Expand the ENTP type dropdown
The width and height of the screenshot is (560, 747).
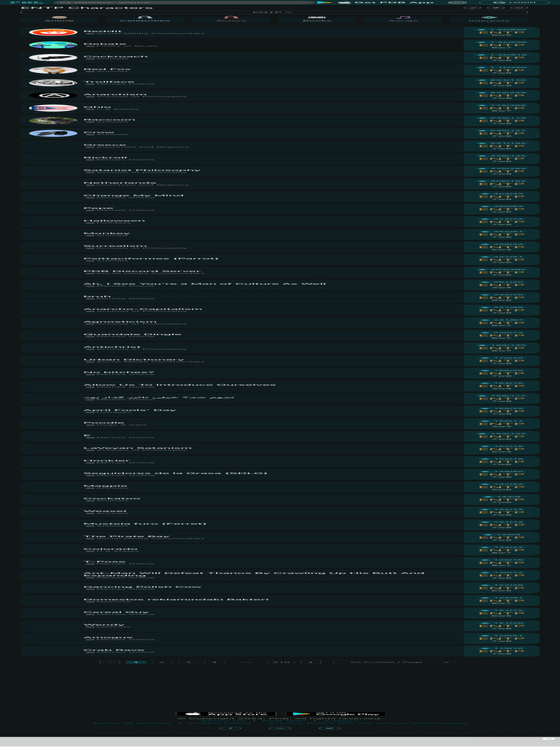(274, 12)
